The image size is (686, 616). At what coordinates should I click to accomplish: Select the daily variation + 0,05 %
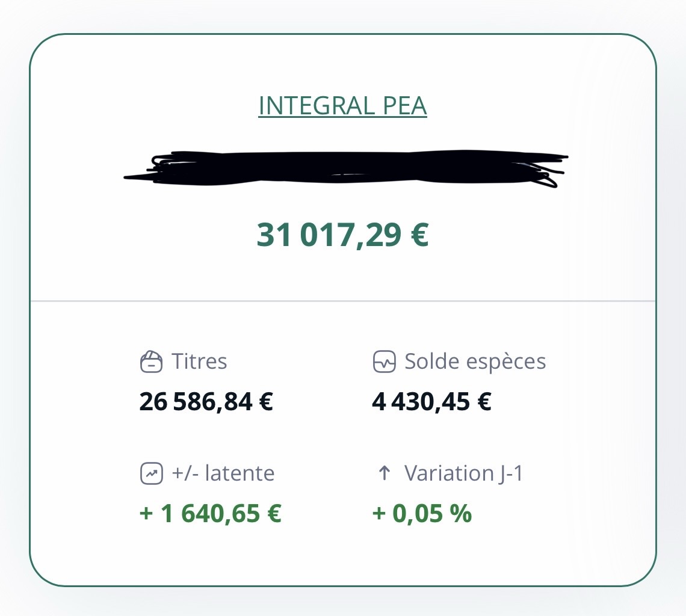click(x=422, y=514)
